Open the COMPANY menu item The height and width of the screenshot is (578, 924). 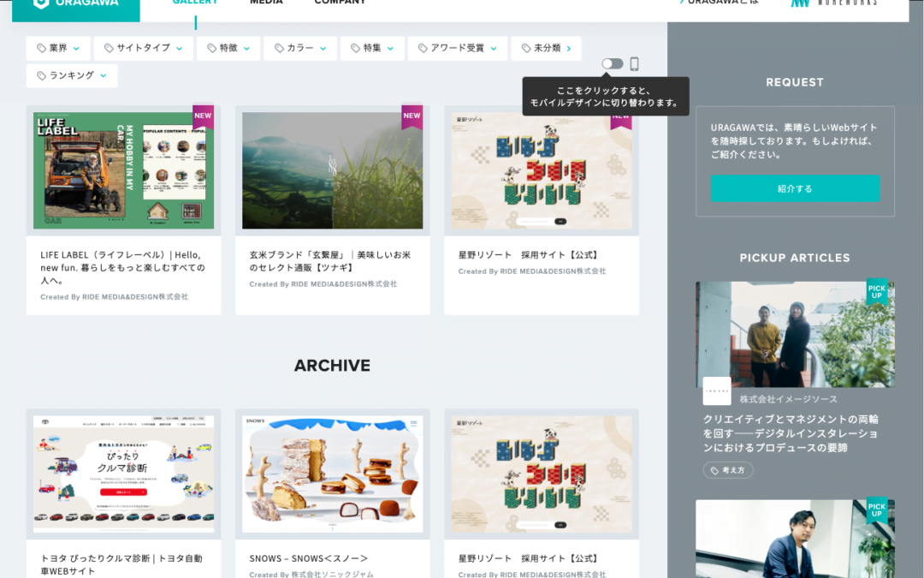[x=340, y=3]
